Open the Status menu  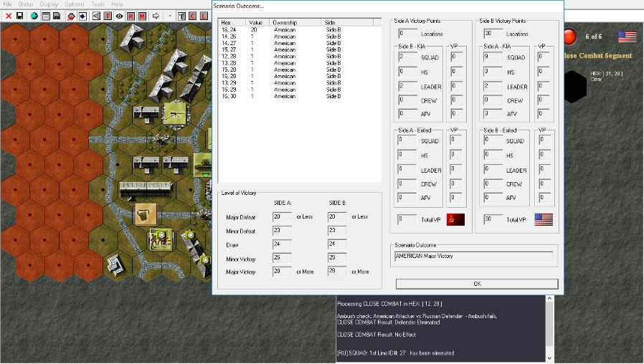[26, 4]
